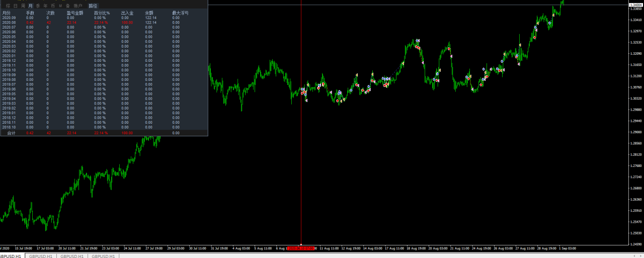The image size is (644, 258).
Task: Select the active GBPUSD,H1 chart tab
Action: [x=11, y=256]
